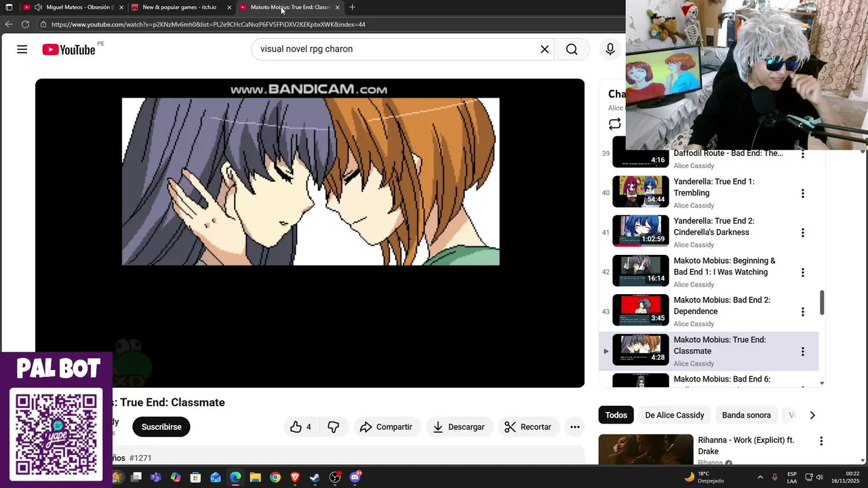
Task: Open Steam from taskbar
Action: pos(315,477)
